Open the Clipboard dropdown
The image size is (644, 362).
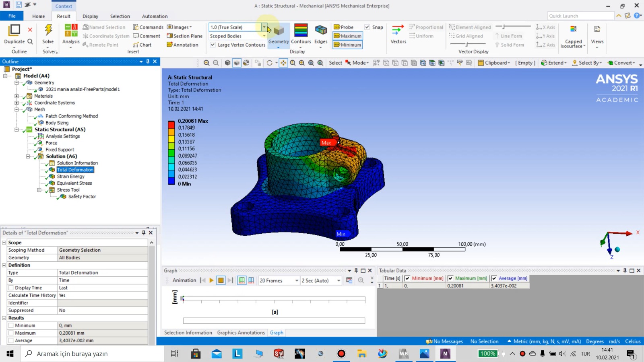click(494, 63)
